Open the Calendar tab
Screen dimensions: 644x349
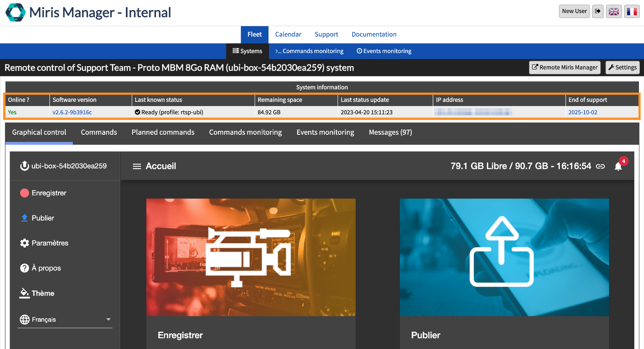[288, 35]
